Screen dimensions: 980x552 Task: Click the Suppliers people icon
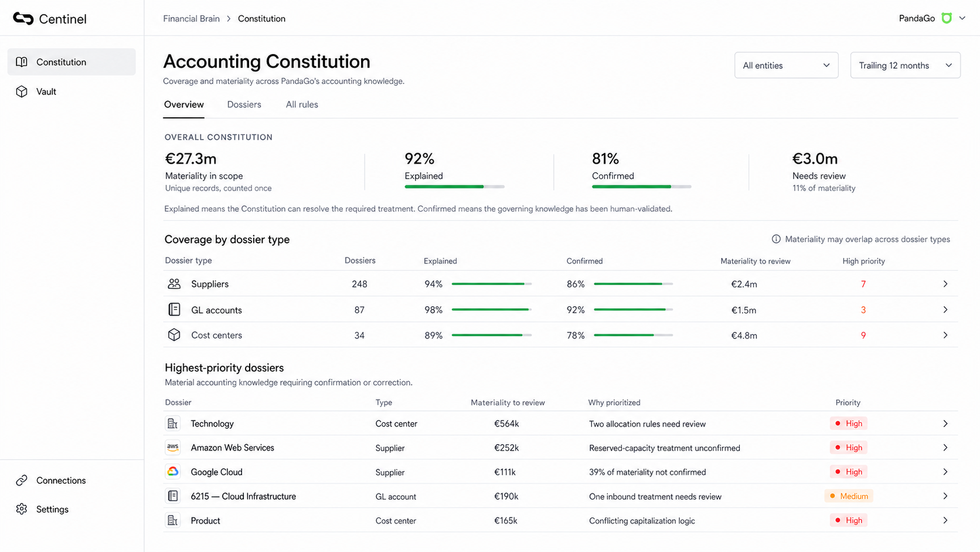174,284
